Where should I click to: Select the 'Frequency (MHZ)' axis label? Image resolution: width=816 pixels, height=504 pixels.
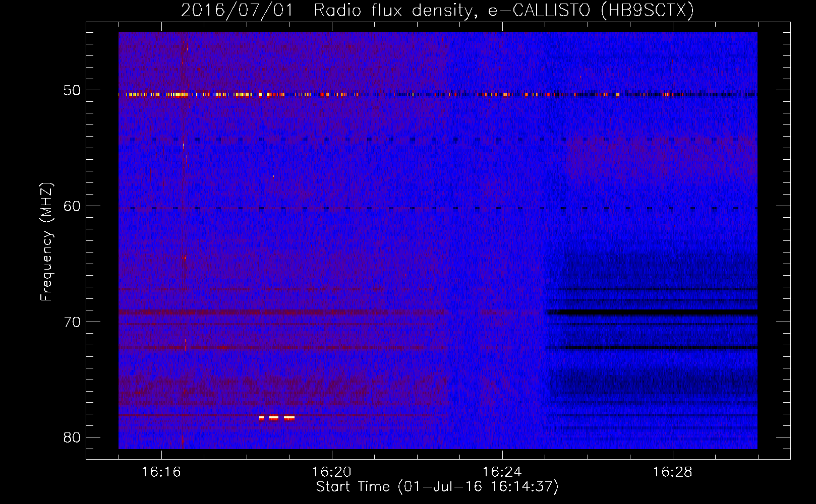(46, 242)
